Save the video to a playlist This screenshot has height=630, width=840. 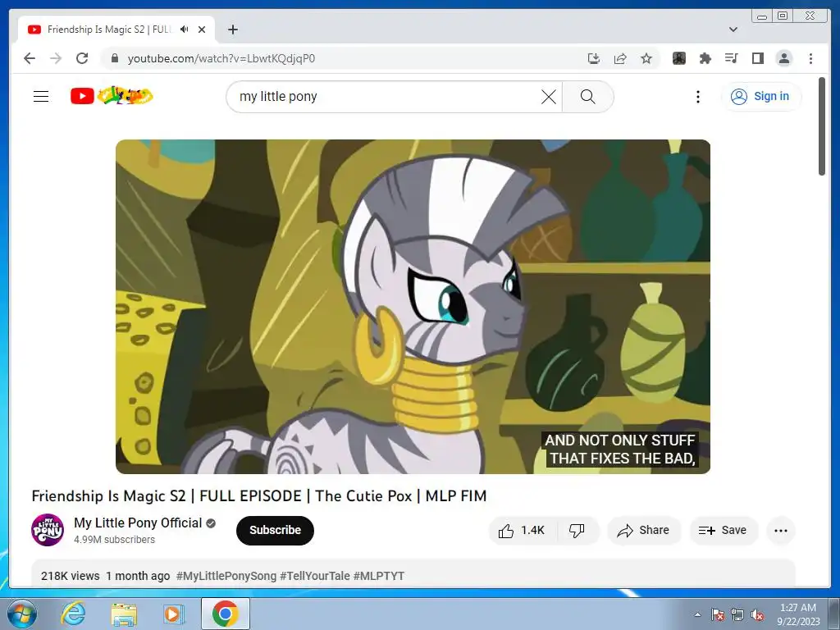tap(724, 531)
